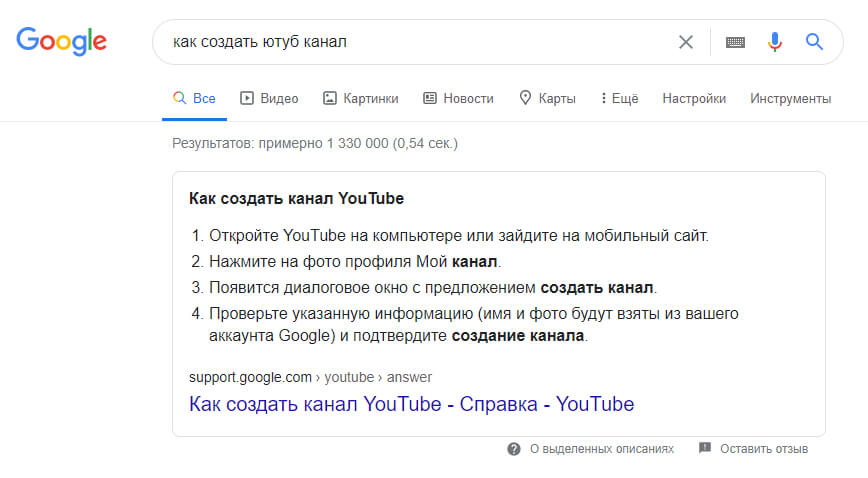This screenshot has width=868, height=478.
Task: Open the Карты tab
Action: [x=547, y=98]
